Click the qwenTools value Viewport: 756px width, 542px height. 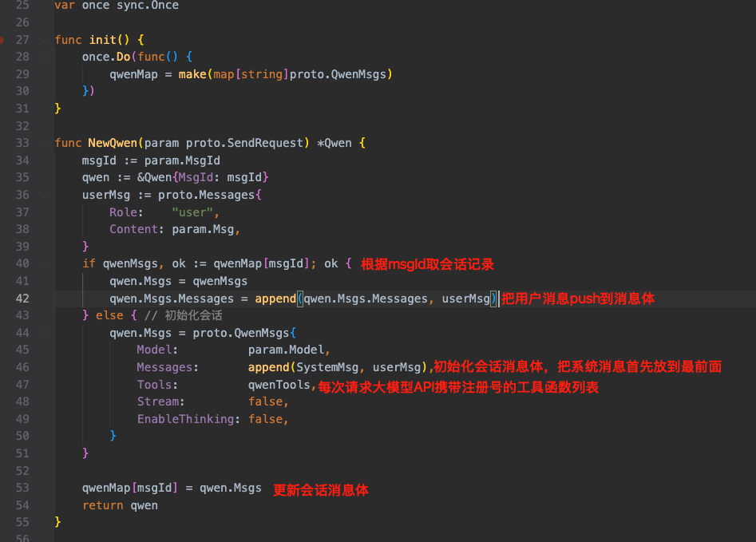tap(278, 385)
